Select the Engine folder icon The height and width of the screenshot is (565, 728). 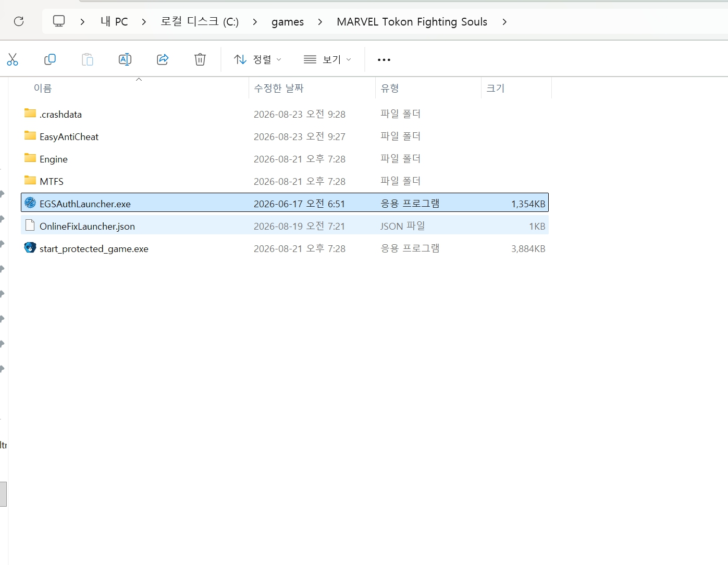click(30, 158)
